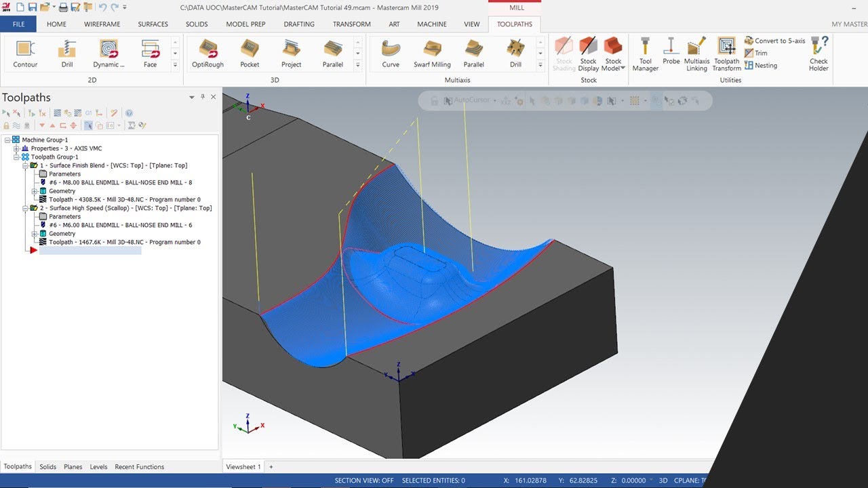This screenshot has width=868, height=488.
Task: Choose the Swarf Milling toolpath
Action: 432,54
